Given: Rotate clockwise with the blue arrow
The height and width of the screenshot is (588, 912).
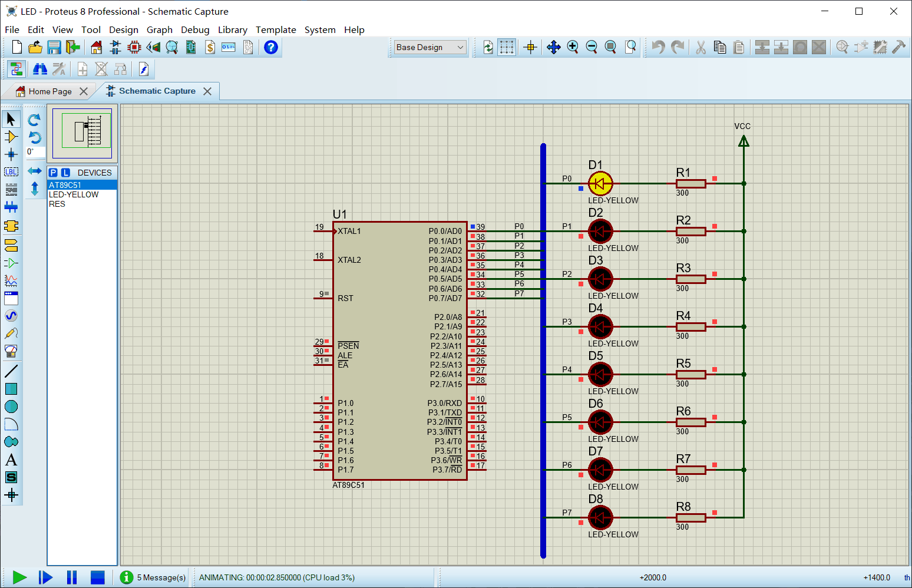Looking at the screenshot, I should click(34, 120).
